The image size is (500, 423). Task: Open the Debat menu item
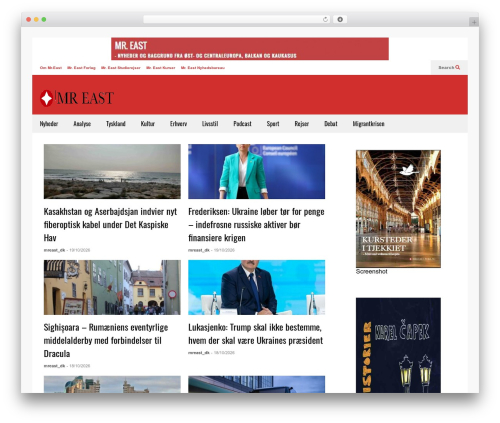click(331, 124)
